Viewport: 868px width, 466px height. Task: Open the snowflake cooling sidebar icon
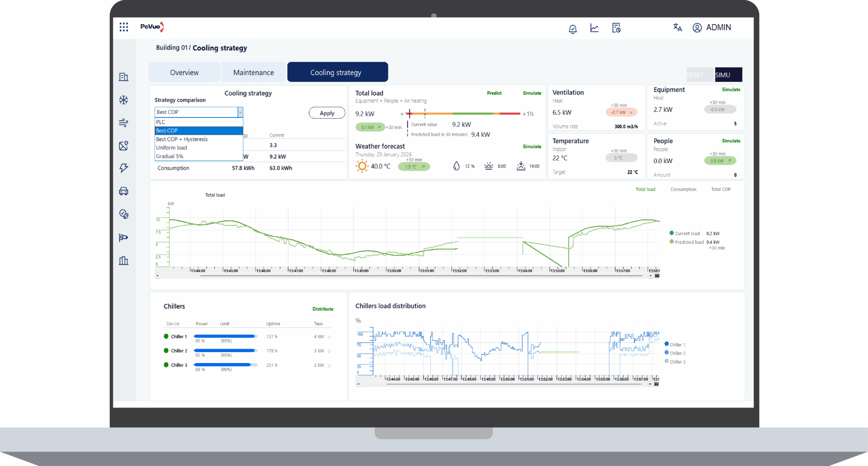click(123, 100)
